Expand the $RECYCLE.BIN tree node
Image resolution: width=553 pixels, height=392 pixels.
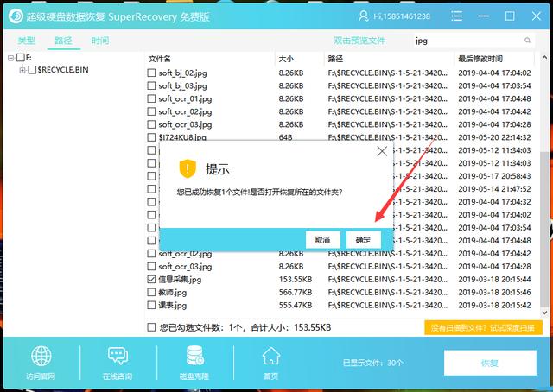(x=22, y=70)
